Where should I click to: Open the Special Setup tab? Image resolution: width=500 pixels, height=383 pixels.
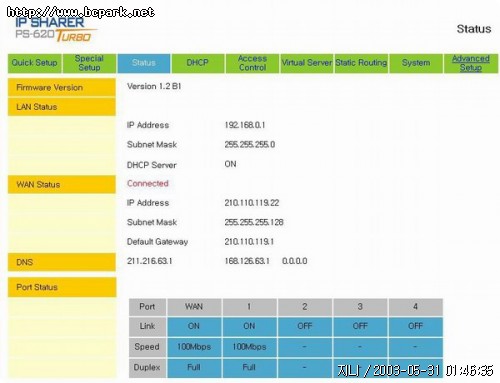coord(89,63)
